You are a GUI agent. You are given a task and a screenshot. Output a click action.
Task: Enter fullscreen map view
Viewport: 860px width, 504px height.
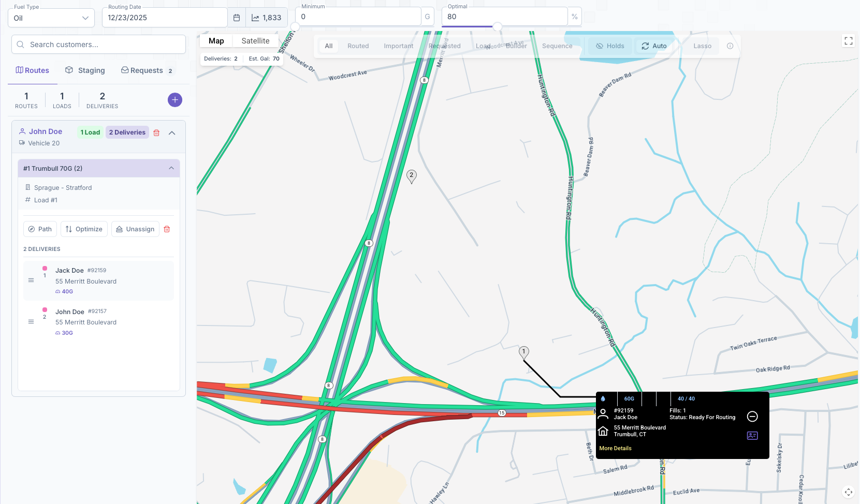click(x=848, y=41)
